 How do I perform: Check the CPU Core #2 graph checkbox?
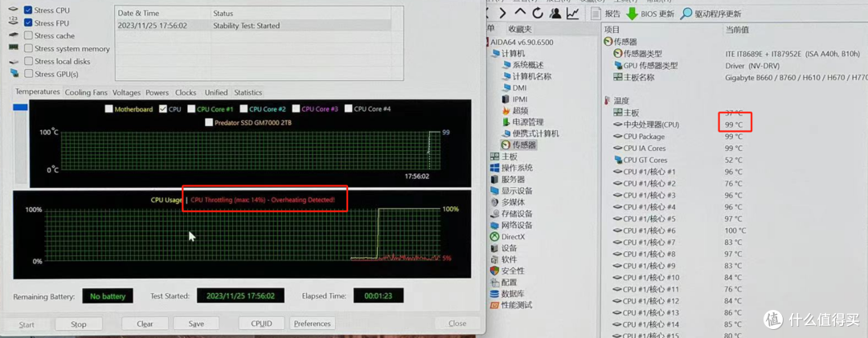(244, 109)
